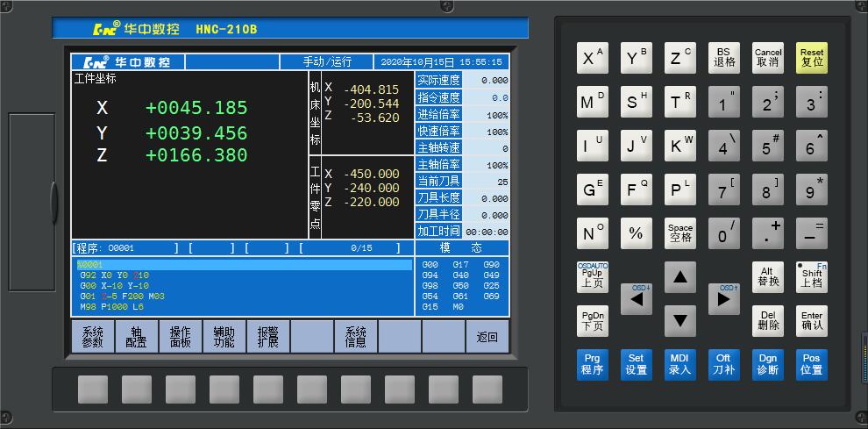Toggle the Alt 替换 key
This screenshot has width=868, height=429.
pyautogui.click(x=767, y=276)
